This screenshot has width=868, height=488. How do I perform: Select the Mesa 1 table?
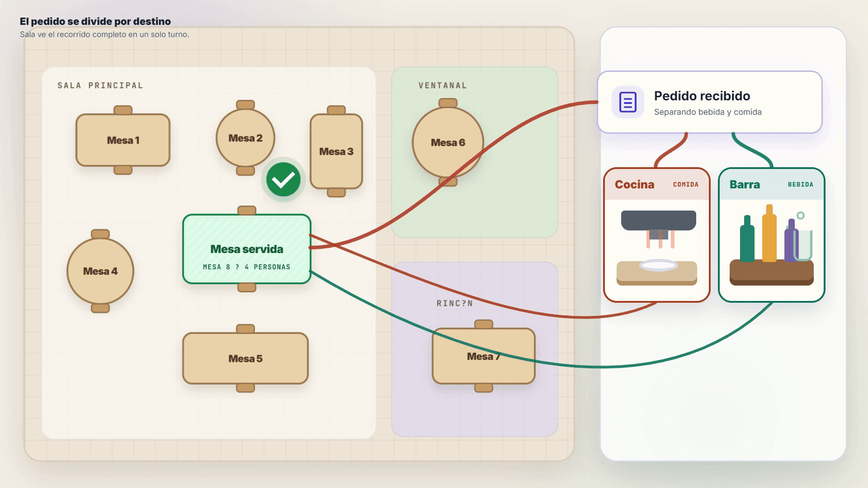pyautogui.click(x=123, y=140)
